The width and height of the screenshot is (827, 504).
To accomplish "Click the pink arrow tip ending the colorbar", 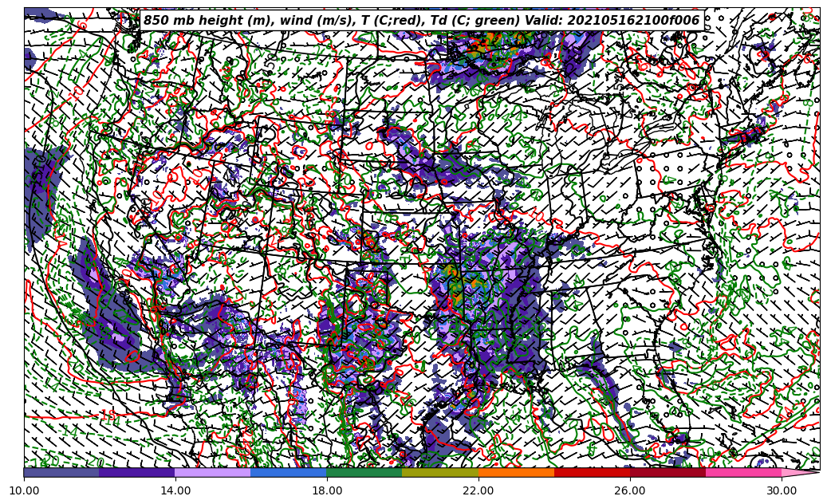I will 801,472.
